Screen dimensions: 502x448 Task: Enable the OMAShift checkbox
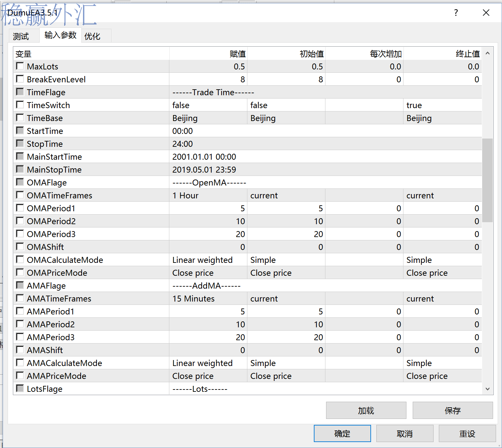pyautogui.click(x=20, y=247)
